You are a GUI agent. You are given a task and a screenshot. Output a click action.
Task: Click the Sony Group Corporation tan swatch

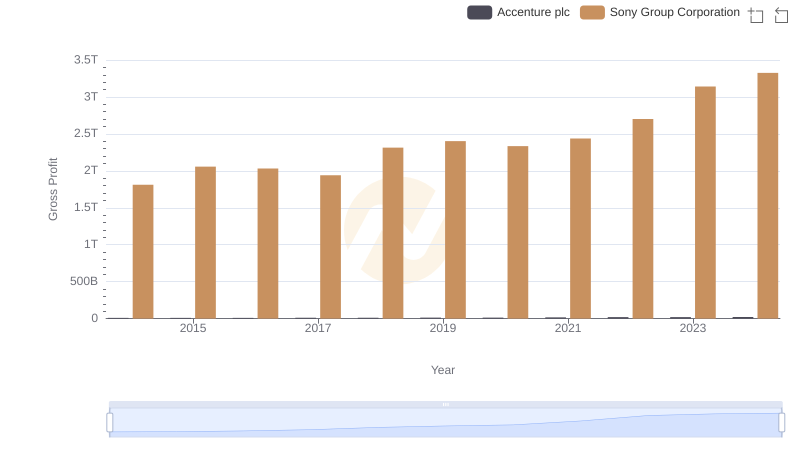(x=592, y=12)
